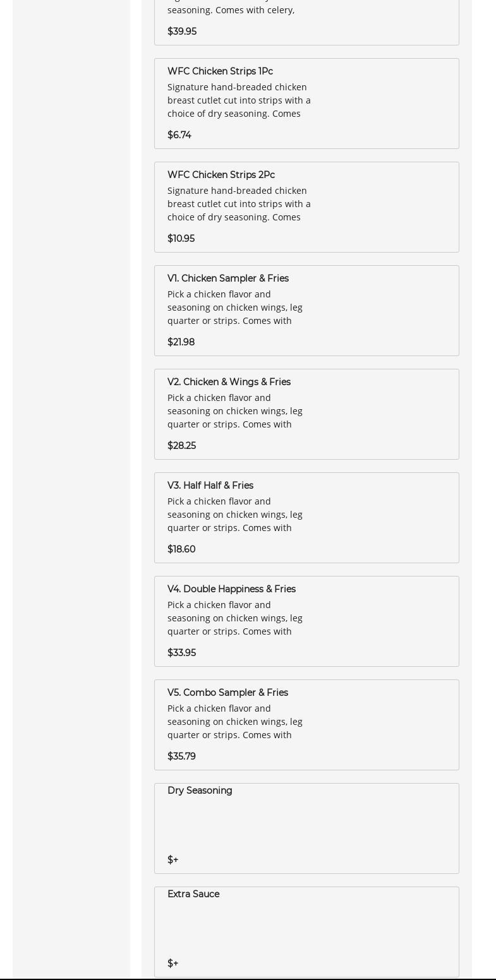Click the $35.79 price
The width and height of the screenshot is (496, 980).
tap(181, 756)
